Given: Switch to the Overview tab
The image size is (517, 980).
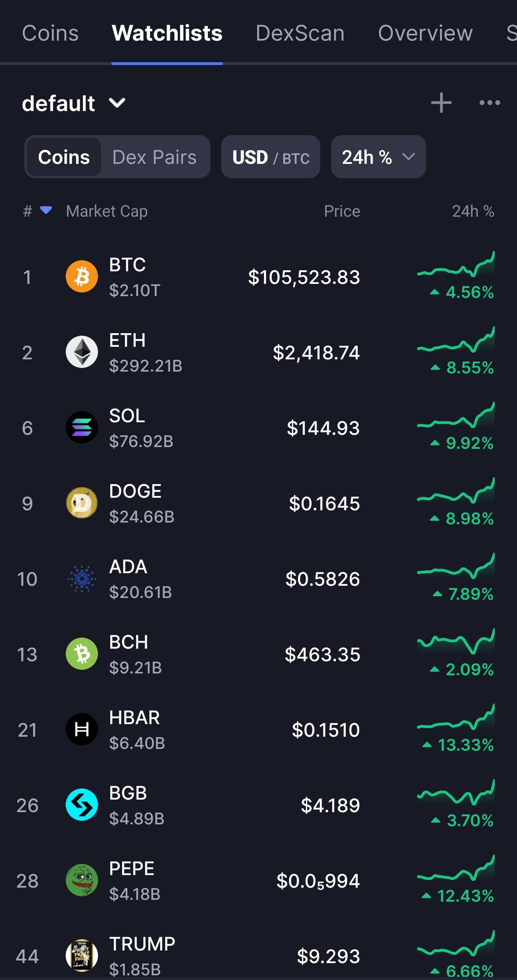Looking at the screenshot, I should click(x=425, y=33).
